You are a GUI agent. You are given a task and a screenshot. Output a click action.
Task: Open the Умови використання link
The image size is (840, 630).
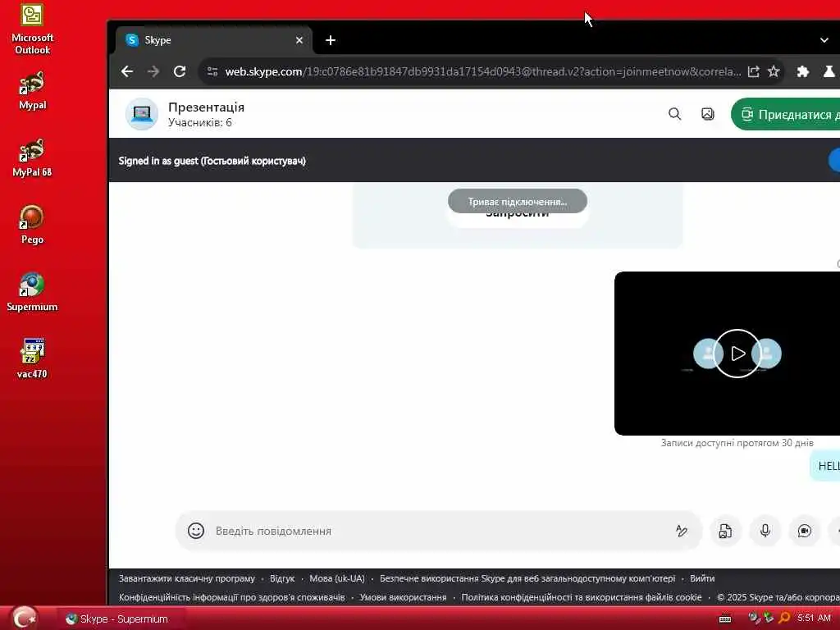tap(403, 597)
